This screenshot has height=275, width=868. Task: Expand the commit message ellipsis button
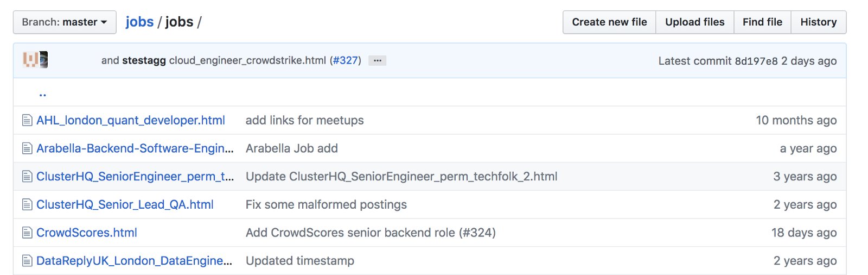tap(377, 60)
